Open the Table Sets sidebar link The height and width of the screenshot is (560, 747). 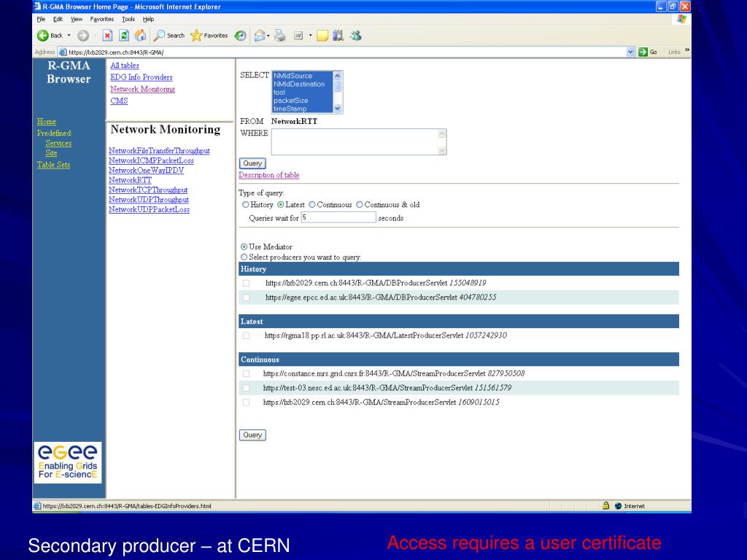coord(53,165)
